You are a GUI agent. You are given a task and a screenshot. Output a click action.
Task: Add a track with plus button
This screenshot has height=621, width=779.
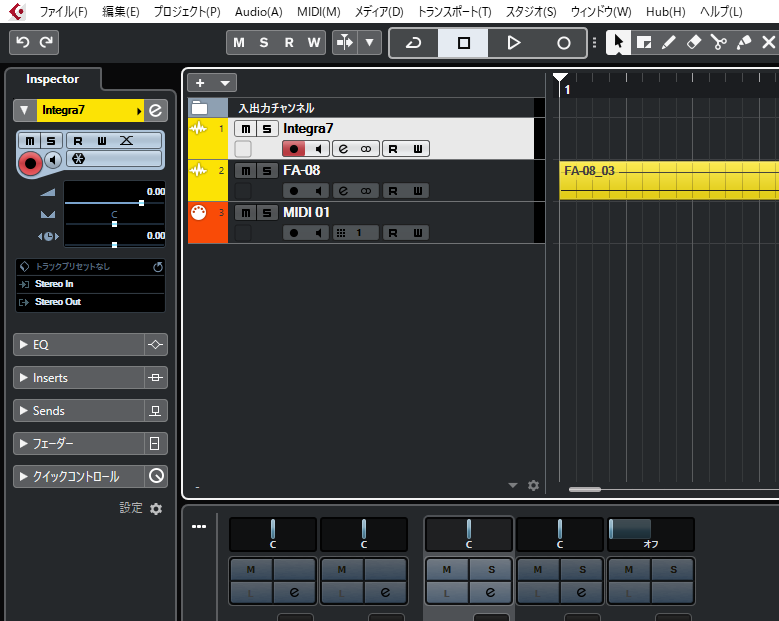(x=200, y=83)
